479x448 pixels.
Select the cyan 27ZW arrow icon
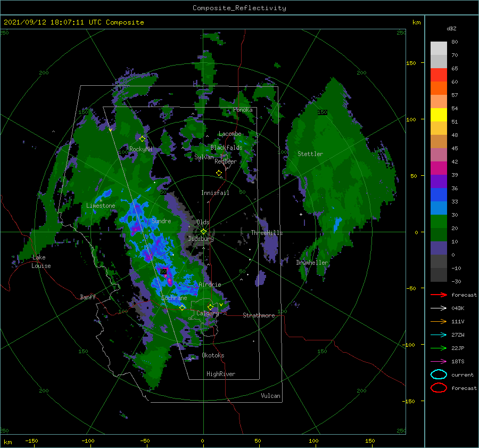click(x=439, y=335)
